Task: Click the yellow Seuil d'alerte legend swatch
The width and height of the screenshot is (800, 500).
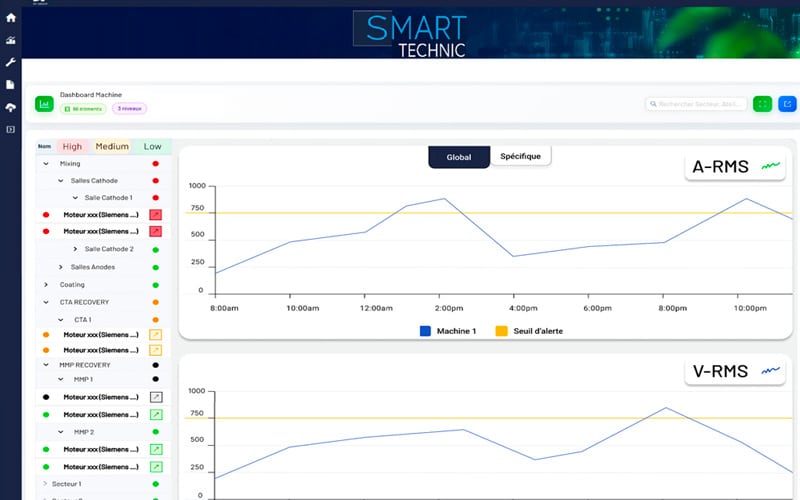Action: pyautogui.click(x=502, y=331)
